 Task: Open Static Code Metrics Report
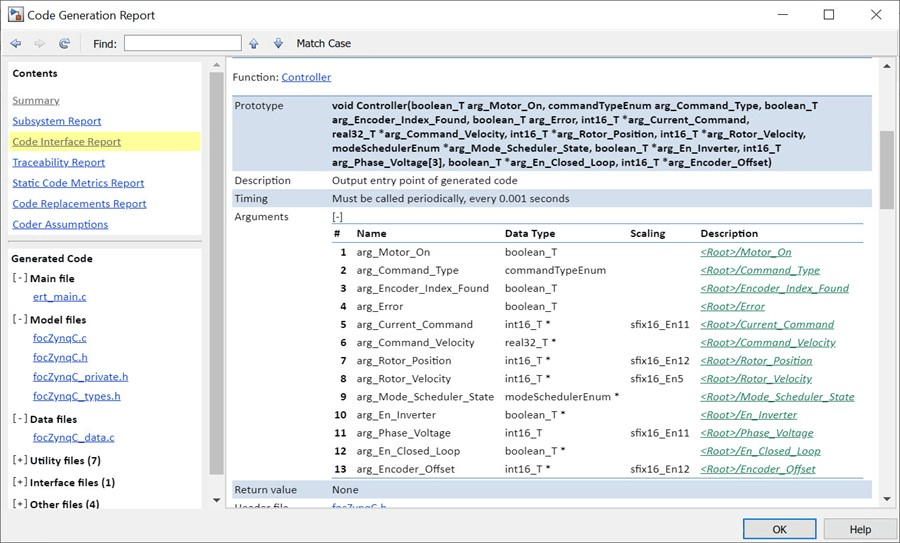pos(78,183)
